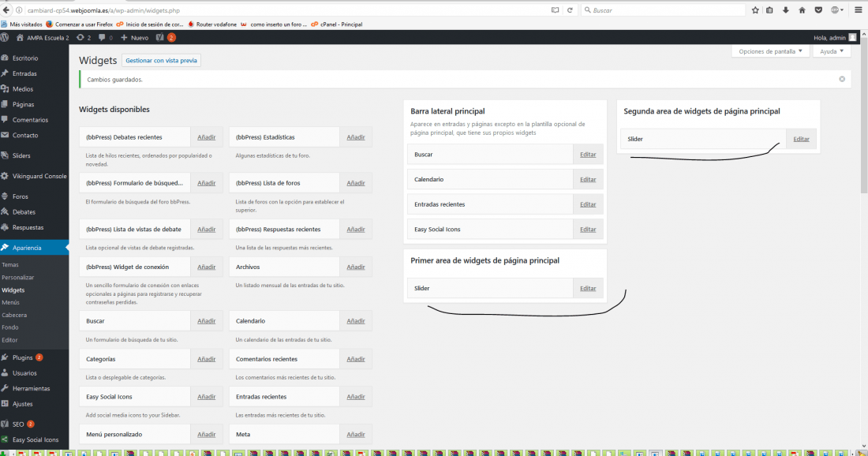The width and height of the screenshot is (868, 456).
Task: Click the browser back arrow
Action: pos(6,10)
